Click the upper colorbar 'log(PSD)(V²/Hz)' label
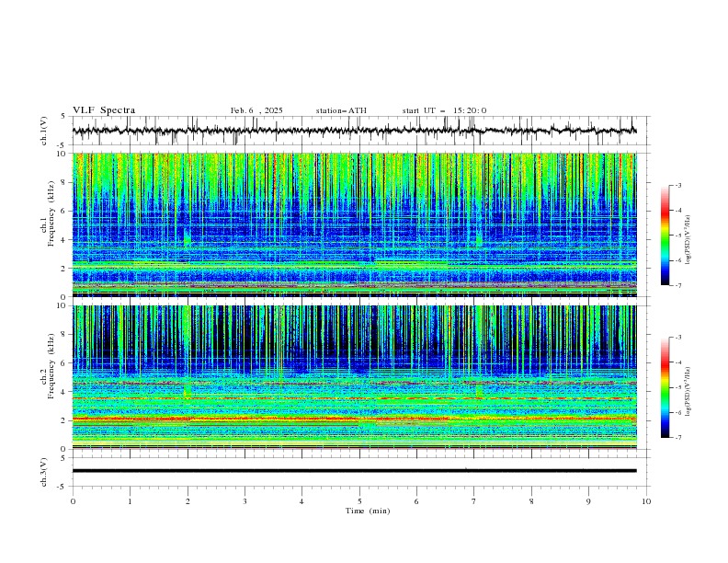The height and width of the screenshot is (563, 728). pyautogui.click(x=688, y=240)
